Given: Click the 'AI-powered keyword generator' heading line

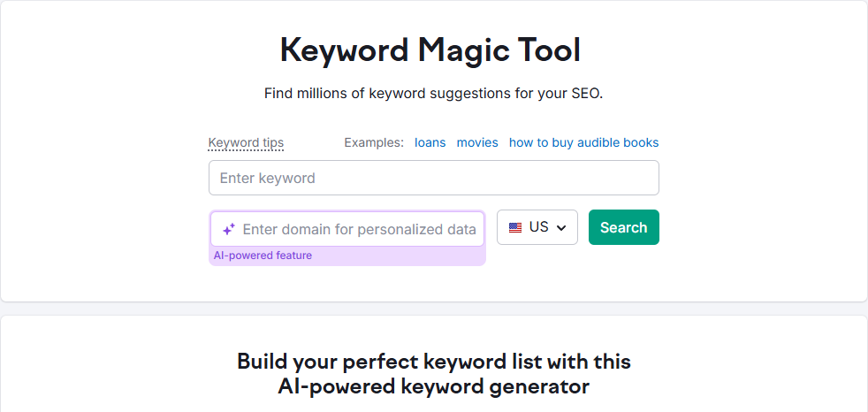Looking at the screenshot, I should tap(434, 387).
